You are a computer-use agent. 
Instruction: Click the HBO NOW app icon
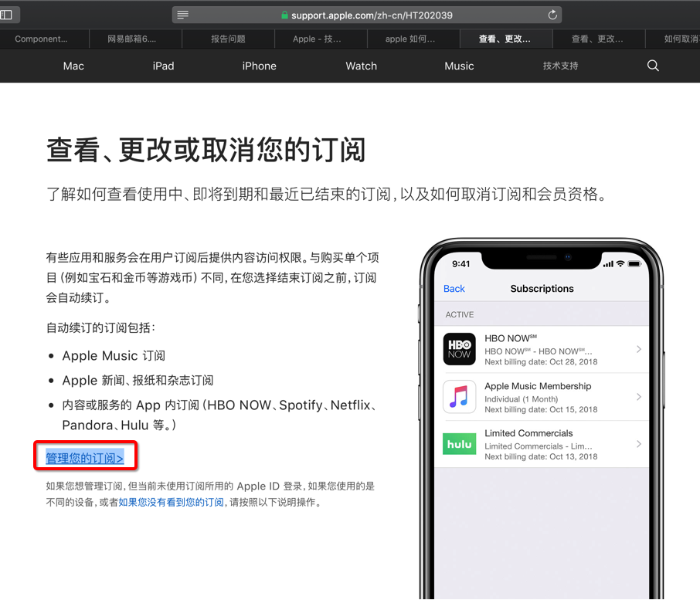tap(460, 349)
